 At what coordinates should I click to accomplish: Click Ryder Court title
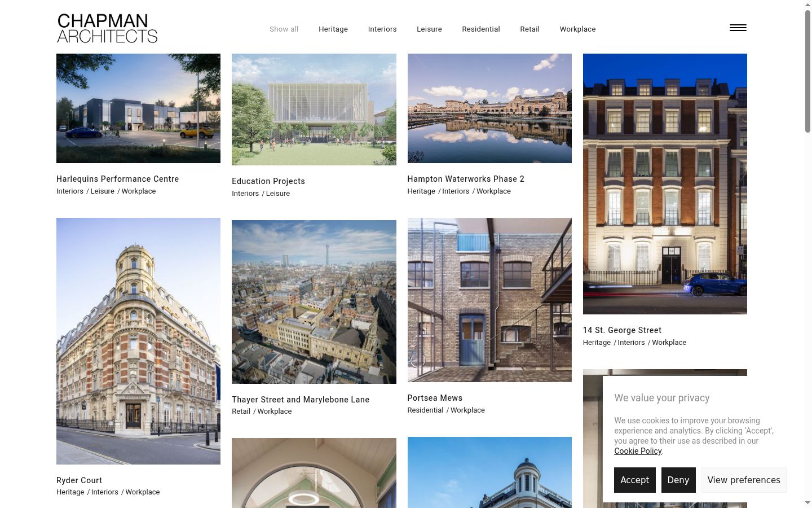coord(79,480)
